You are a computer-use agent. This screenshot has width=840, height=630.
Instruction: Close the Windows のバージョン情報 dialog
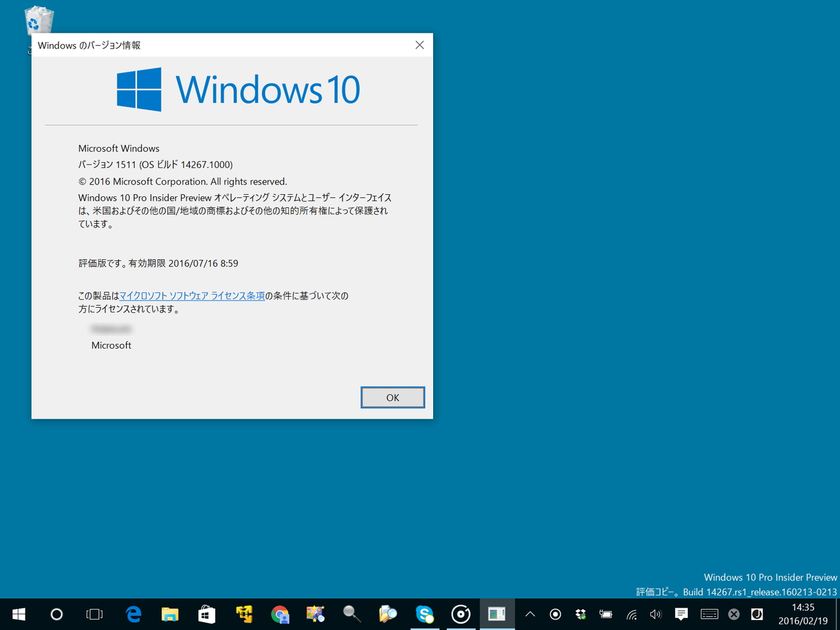pos(419,45)
